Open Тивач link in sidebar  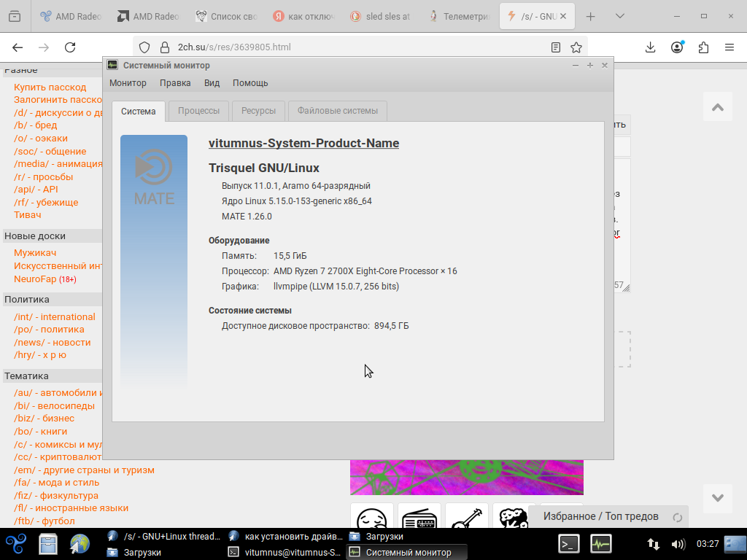(x=28, y=215)
